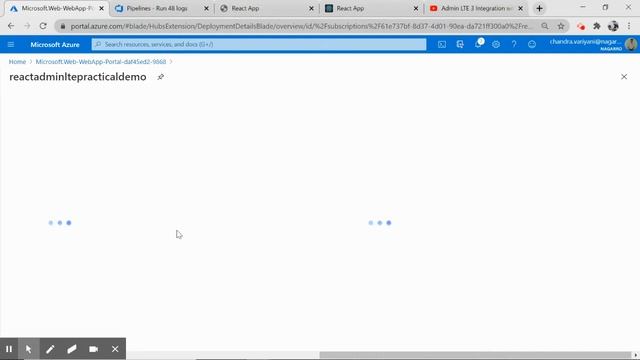Switch to the second React App browser tab

350,8
